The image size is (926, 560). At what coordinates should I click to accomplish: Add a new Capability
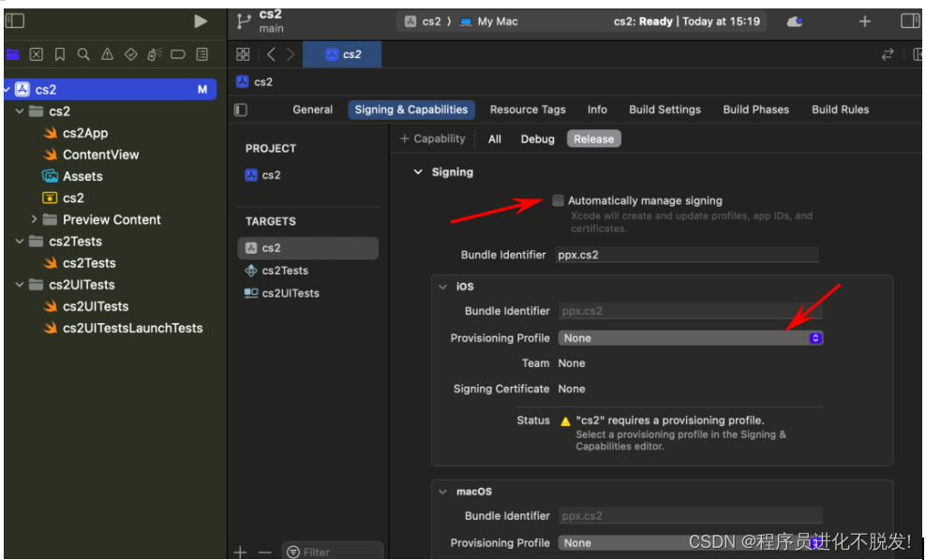tap(433, 139)
